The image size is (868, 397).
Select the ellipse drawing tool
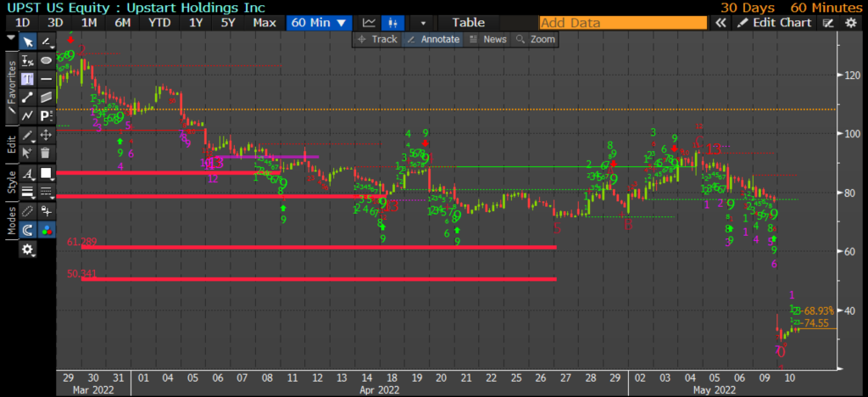tap(47, 61)
